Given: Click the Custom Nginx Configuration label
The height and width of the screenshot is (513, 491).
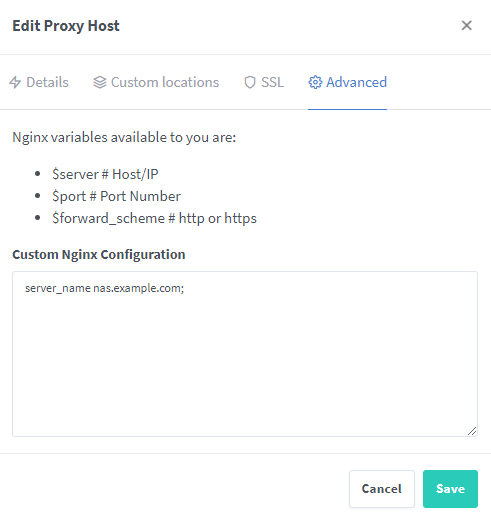Looking at the screenshot, I should point(99,254).
